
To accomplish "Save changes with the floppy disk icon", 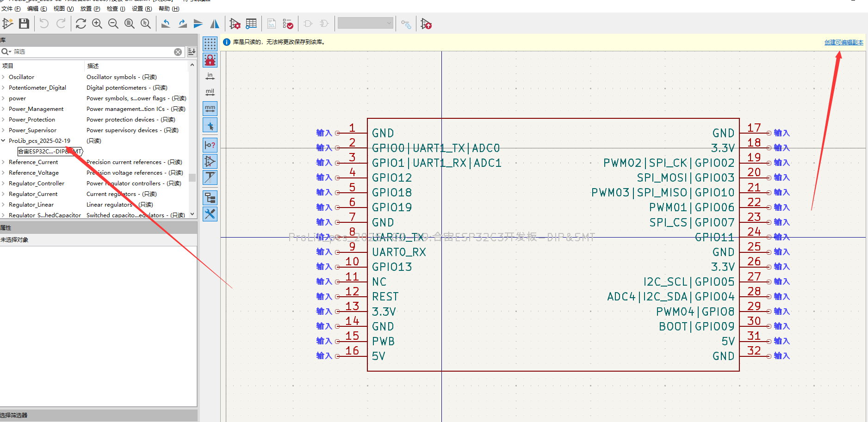I will (x=24, y=24).
